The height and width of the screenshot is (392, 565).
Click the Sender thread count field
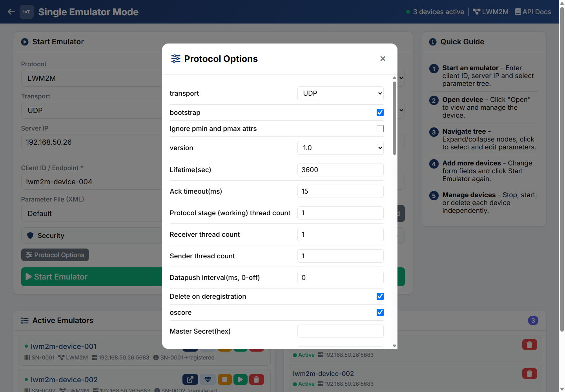tap(341, 256)
